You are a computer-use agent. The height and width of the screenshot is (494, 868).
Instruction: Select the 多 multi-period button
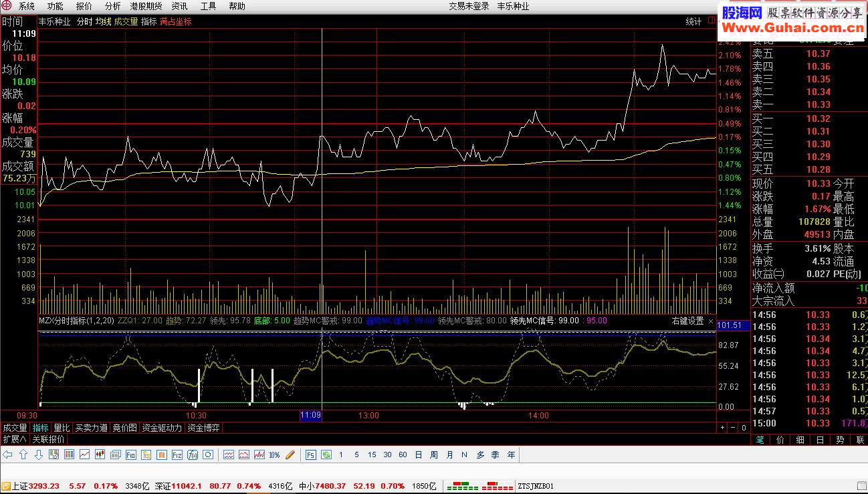pyautogui.click(x=480, y=455)
